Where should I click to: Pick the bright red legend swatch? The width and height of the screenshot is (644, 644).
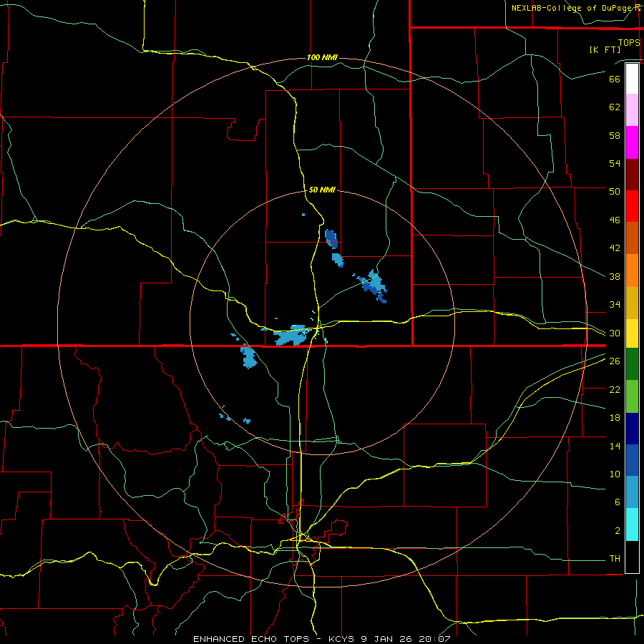(632, 206)
